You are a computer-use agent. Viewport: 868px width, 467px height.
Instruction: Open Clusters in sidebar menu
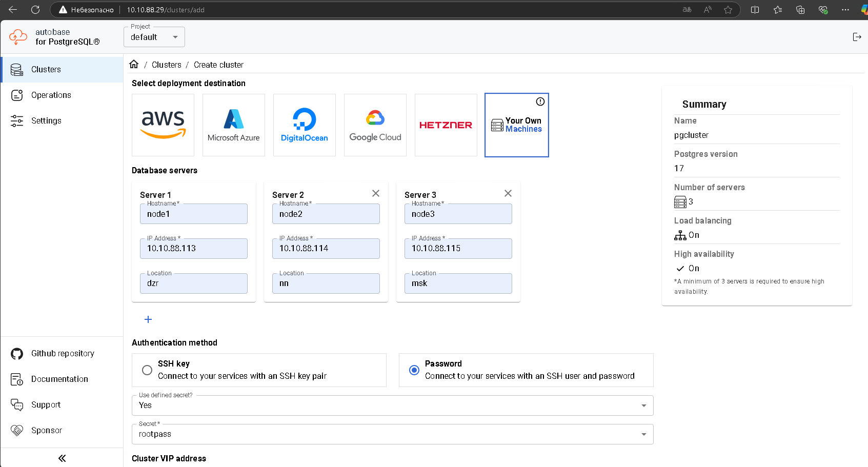point(62,70)
